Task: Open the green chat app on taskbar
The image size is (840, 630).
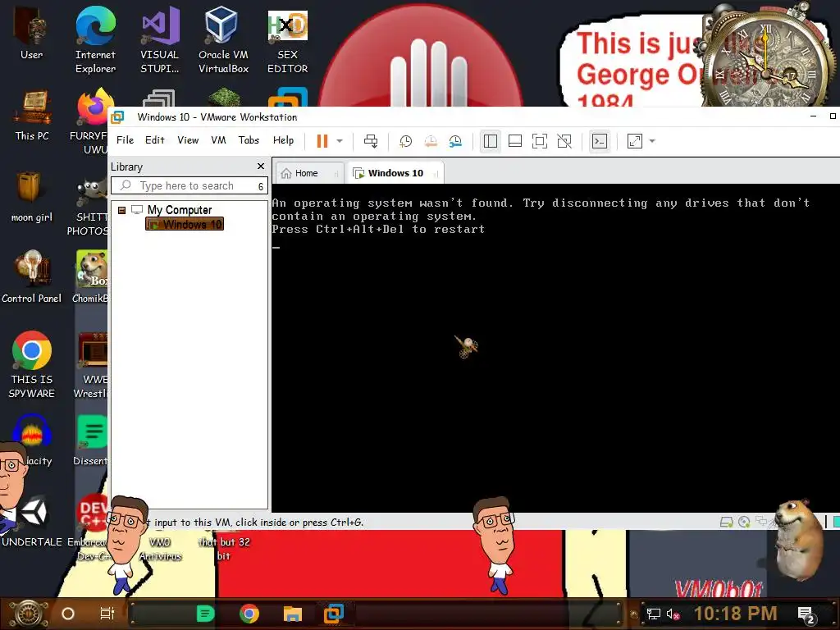Action: [206, 614]
